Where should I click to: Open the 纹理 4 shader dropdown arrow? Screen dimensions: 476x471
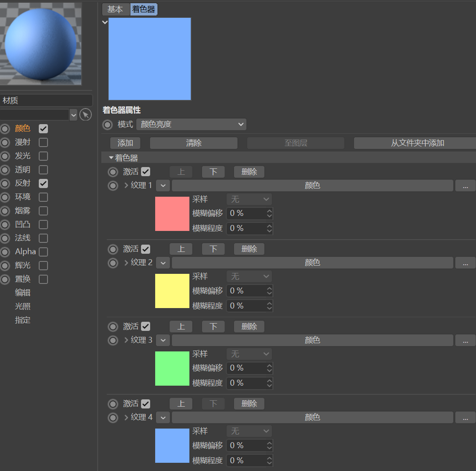(163, 418)
